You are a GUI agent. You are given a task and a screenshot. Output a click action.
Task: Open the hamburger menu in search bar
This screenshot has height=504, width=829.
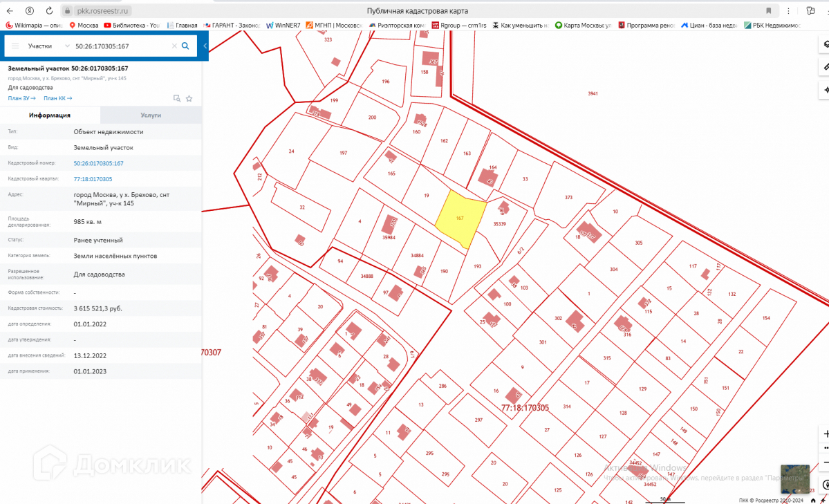pos(15,46)
